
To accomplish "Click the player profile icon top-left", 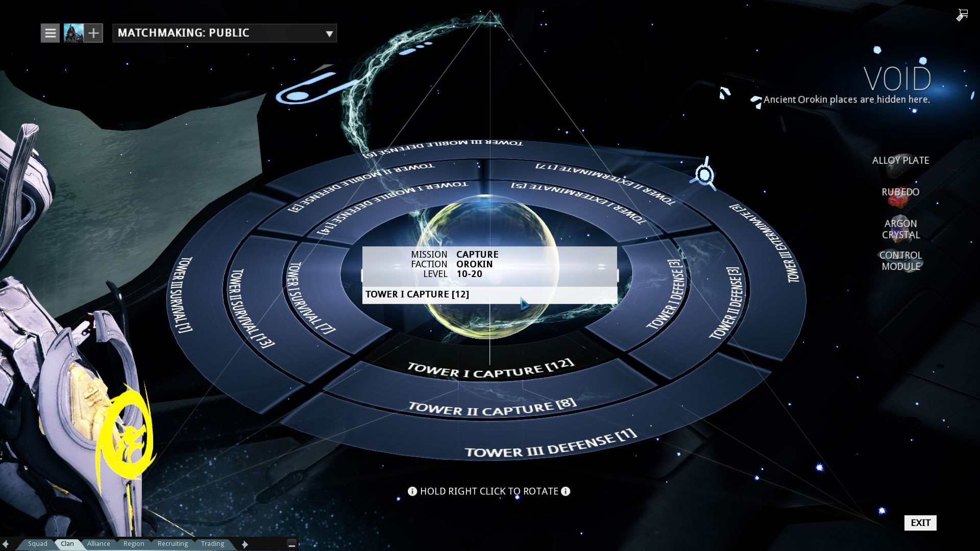I will (73, 32).
